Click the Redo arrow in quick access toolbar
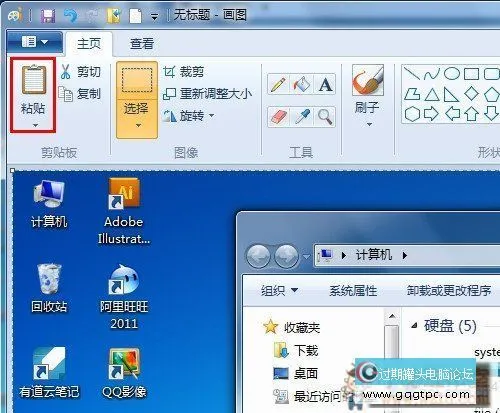The height and width of the screenshot is (413, 500). coord(91,15)
